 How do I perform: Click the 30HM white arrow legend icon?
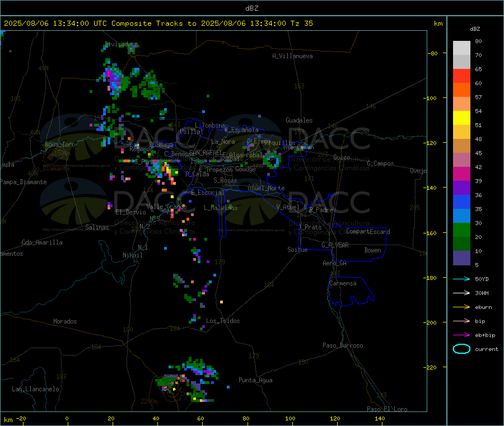461,293
